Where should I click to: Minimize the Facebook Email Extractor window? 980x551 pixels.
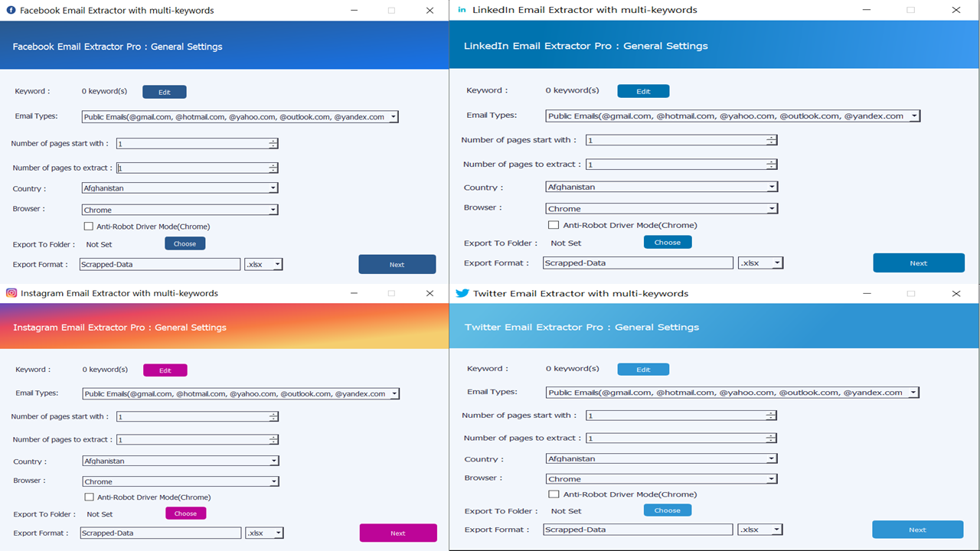coord(354,11)
